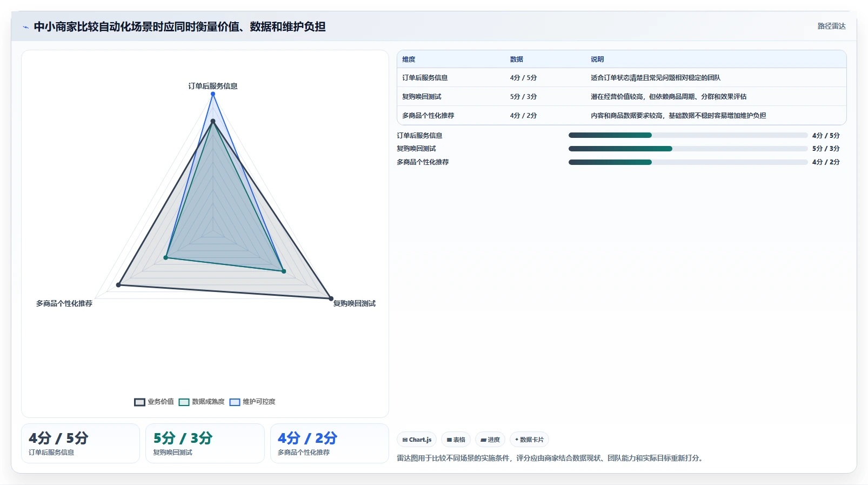Click the 路径雷达 label in the header
The height and width of the screenshot is (485, 868).
tap(831, 26)
